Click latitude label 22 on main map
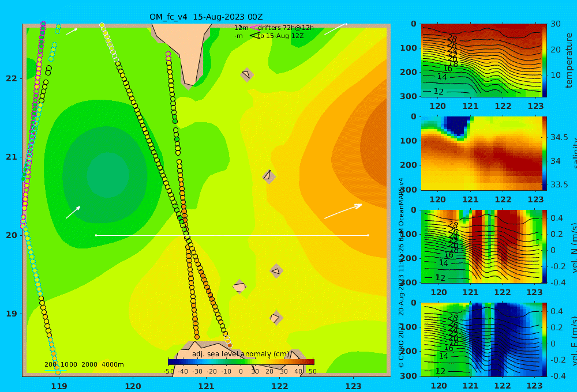The height and width of the screenshot is (392, 577). point(12,79)
